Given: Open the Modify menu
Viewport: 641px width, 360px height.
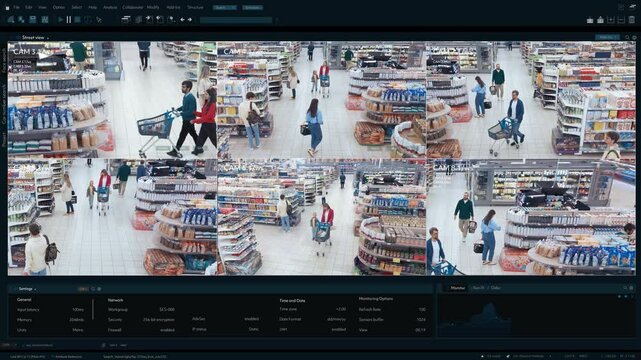Looking at the screenshot, I should (x=153, y=7).
